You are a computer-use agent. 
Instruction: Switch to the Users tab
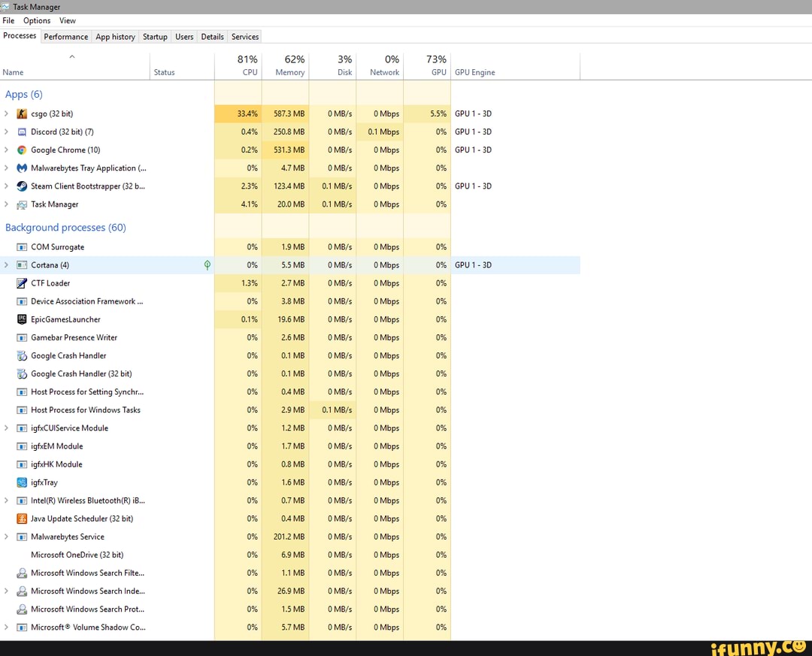click(x=184, y=37)
